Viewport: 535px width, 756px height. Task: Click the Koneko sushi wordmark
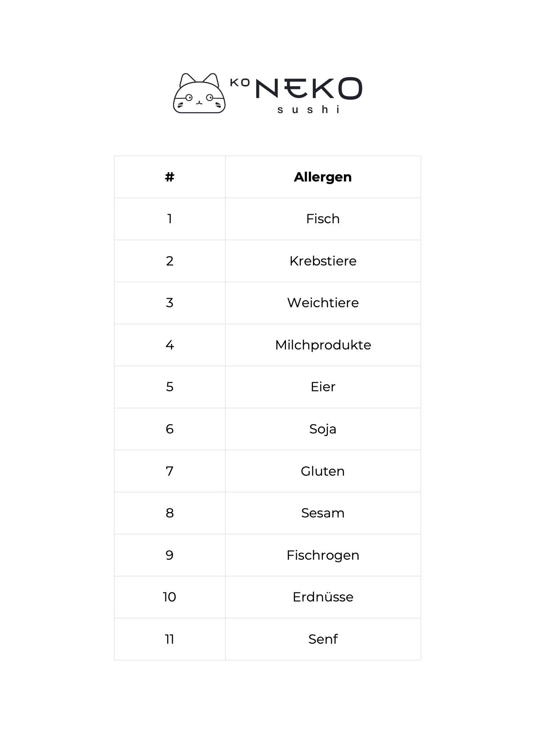coord(296,95)
